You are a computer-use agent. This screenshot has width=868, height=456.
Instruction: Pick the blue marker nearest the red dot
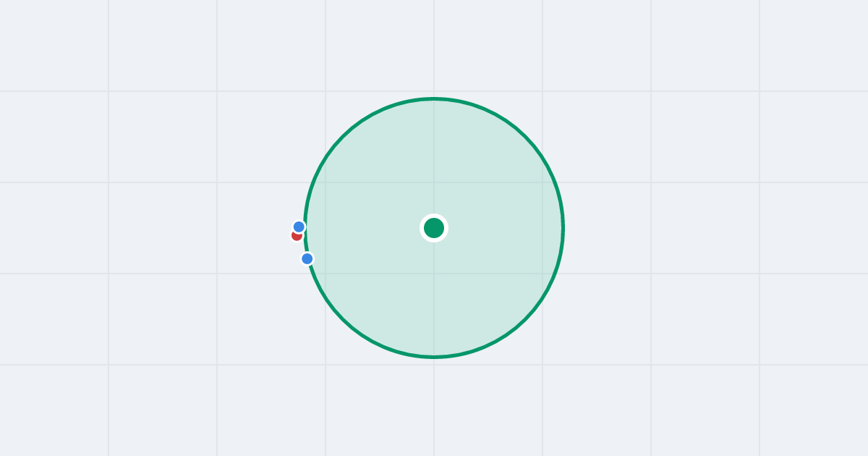coord(299,227)
